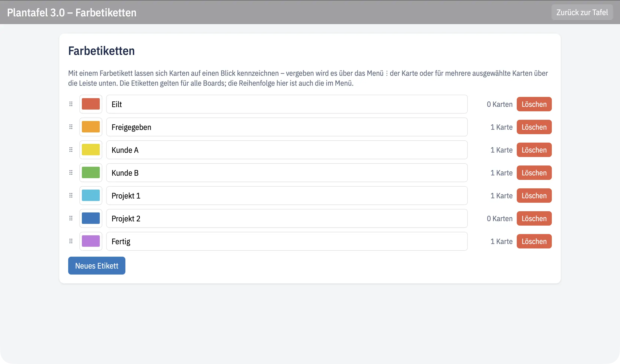This screenshot has width=620, height=364.
Task: Delete the Kunde B label with Löschen
Action: pyautogui.click(x=534, y=173)
